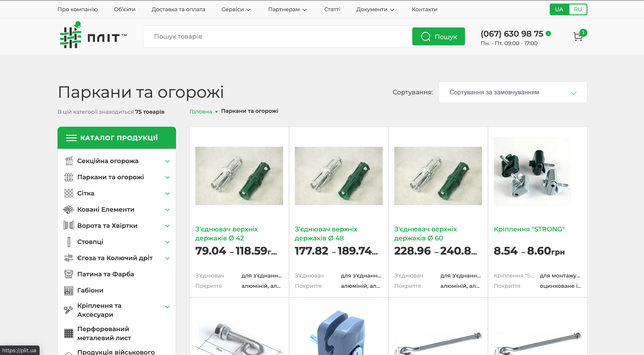The image size is (644, 355).
Task: Open the sorting dropdown Сортування за замовчуванням
Action: click(x=512, y=92)
